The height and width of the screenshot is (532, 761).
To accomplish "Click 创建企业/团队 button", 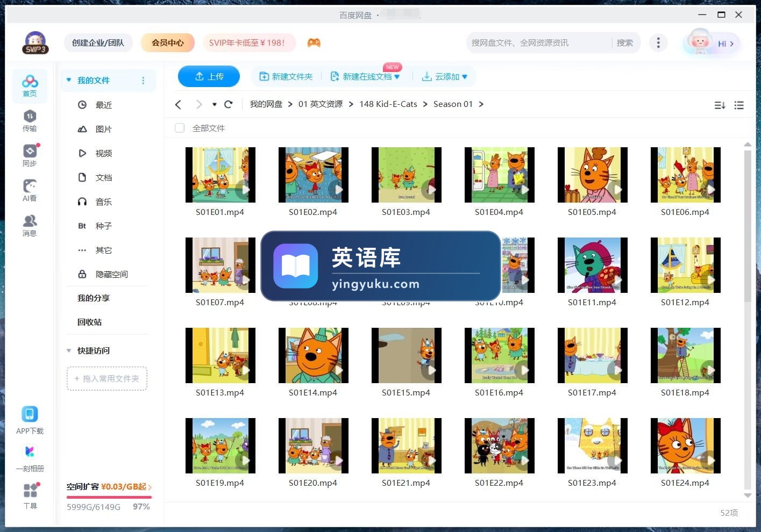I will point(98,42).
